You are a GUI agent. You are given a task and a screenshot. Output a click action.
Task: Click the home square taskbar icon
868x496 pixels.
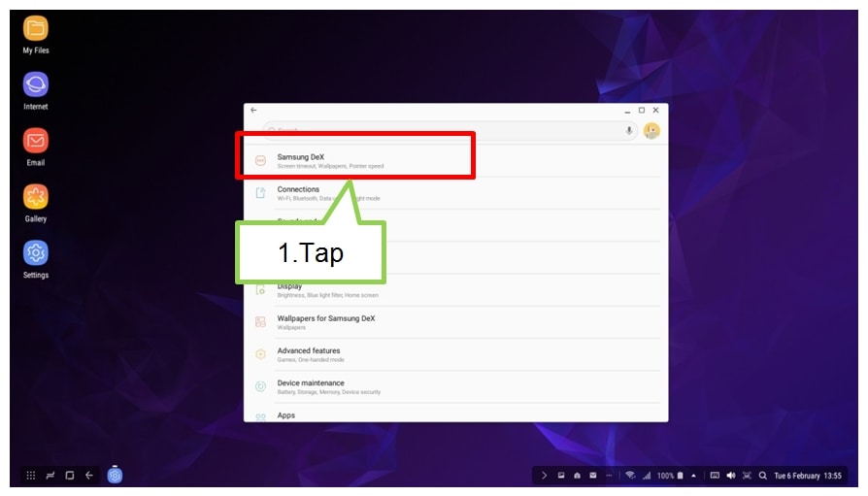point(70,475)
